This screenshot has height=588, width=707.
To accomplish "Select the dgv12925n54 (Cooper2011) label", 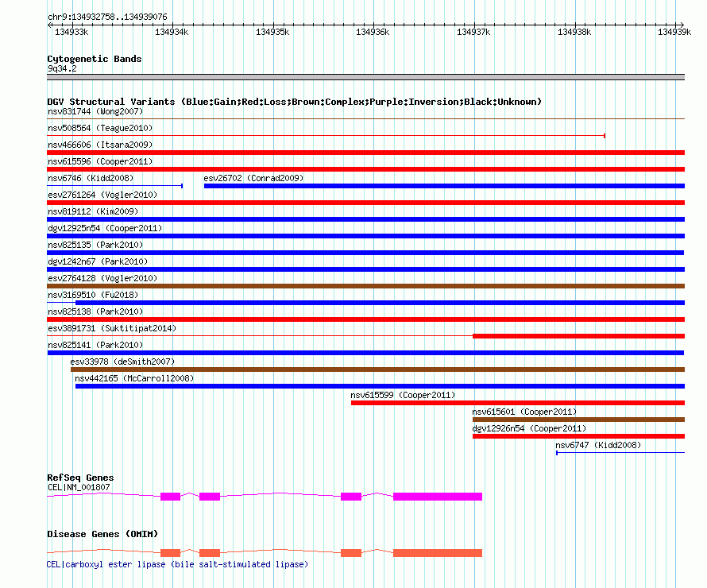I will [105, 228].
